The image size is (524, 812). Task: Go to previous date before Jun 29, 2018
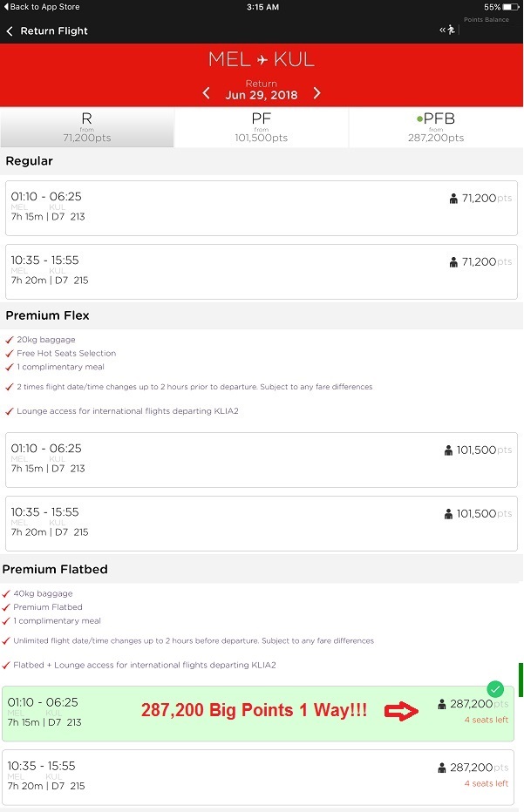[x=207, y=93]
